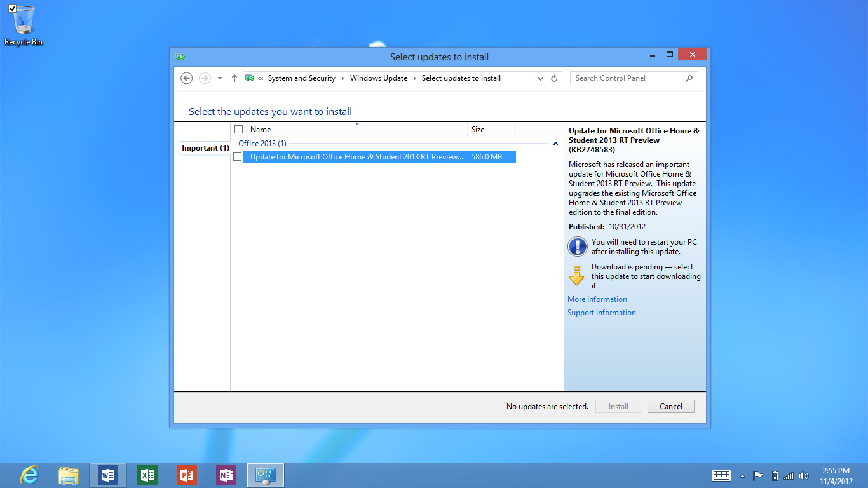Expand breadcrumb arrow after System and Security
This screenshot has height=488, width=868.
point(342,78)
